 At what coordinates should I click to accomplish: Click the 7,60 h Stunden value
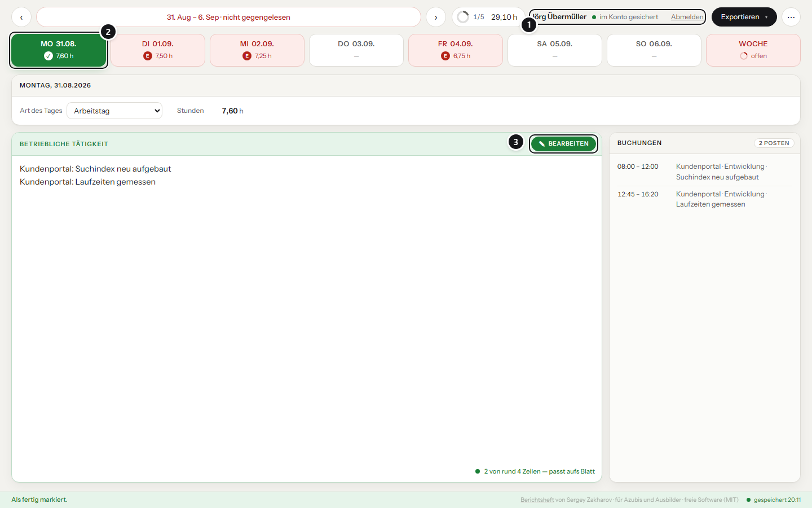coord(233,111)
